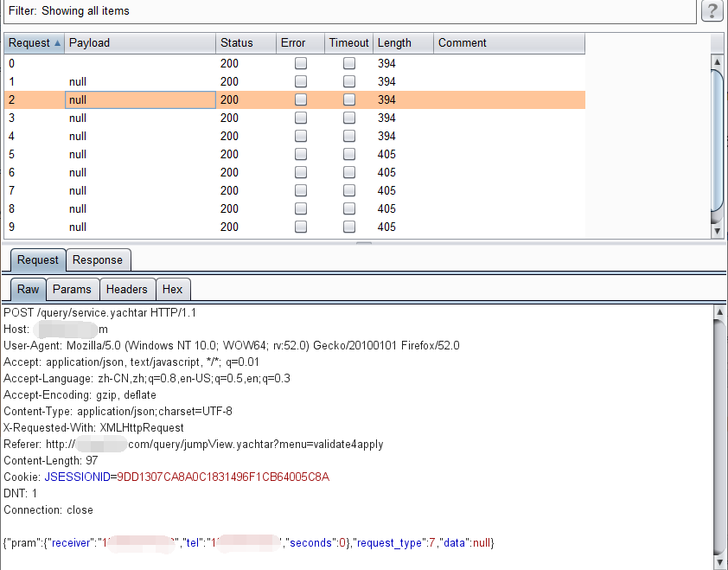Click the Content-Length: 97 header line
The height and width of the screenshot is (570, 728).
tap(51, 460)
